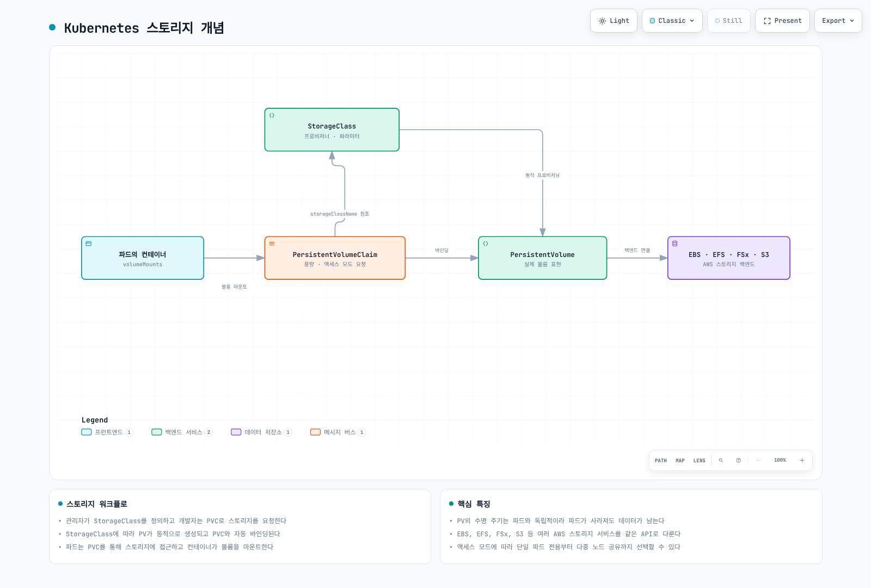The height and width of the screenshot is (588, 871).
Task: Click the database icon on EBS node
Action: [x=675, y=244]
